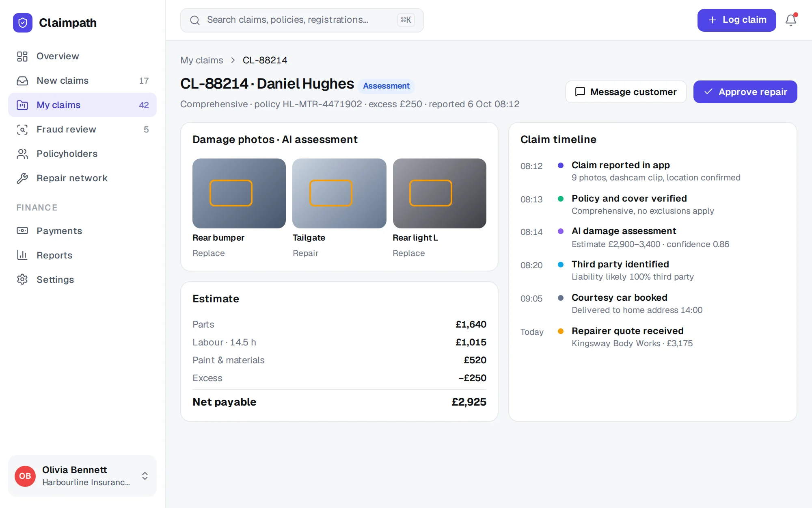Viewport: 812px width, 508px height.
Task: Click the Policyholders people icon
Action: [22, 154]
